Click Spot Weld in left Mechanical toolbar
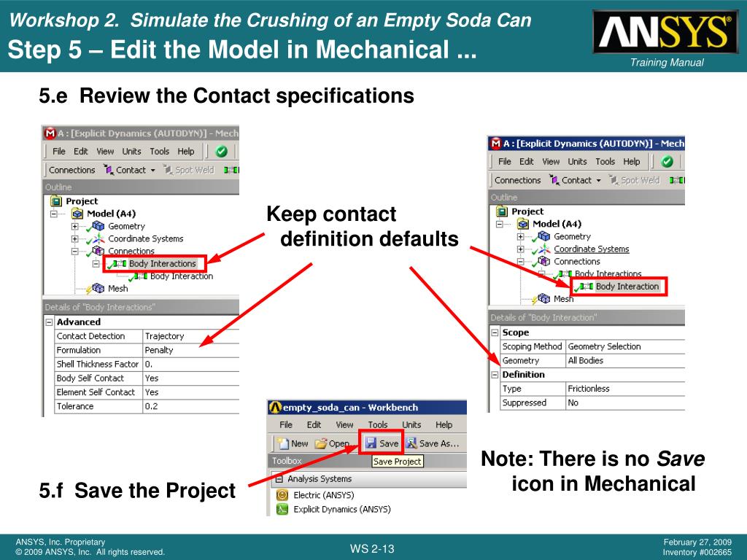The height and width of the screenshot is (560, 747). (x=189, y=170)
